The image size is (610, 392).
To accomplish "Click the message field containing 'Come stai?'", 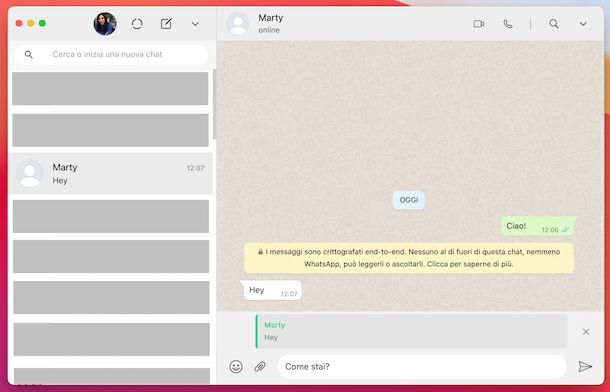I will (422, 367).
